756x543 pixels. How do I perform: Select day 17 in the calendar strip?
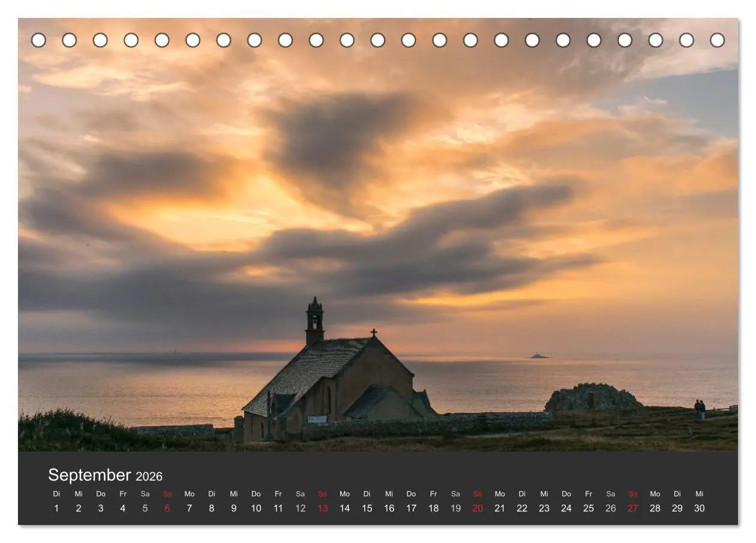[x=412, y=508]
